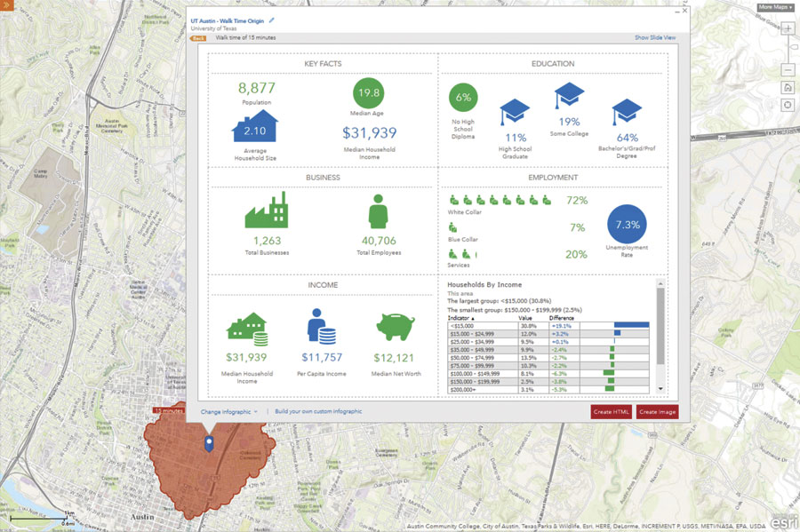Viewport: 800px width, 532px height.
Task: Click the Create Image button
Action: coord(657,411)
